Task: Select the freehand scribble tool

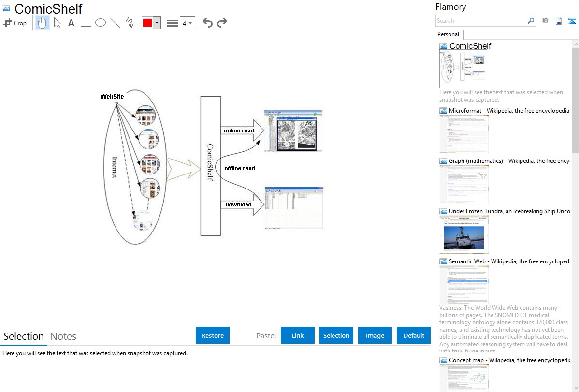Action: point(130,23)
